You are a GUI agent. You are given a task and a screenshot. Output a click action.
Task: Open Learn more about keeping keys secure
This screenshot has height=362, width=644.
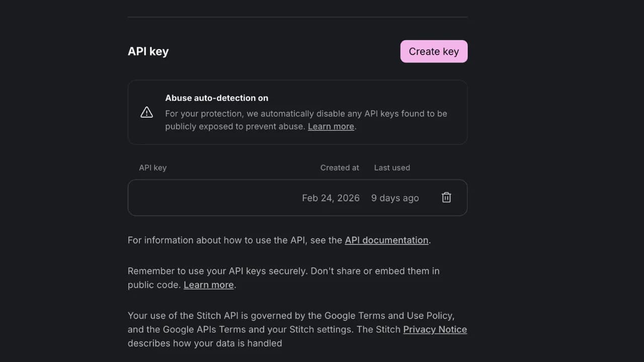pyautogui.click(x=208, y=285)
